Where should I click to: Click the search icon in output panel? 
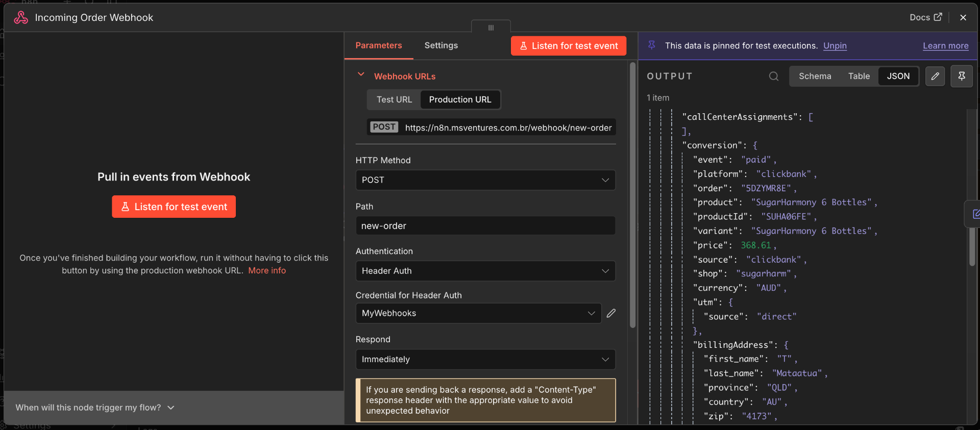pyautogui.click(x=774, y=76)
